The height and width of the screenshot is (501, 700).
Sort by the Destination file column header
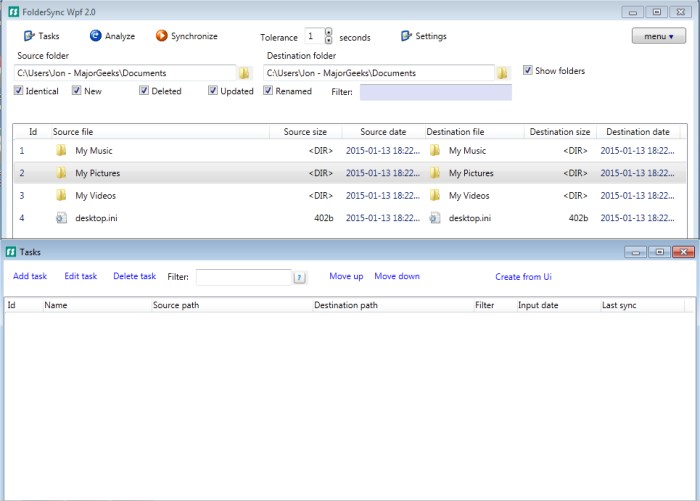click(x=474, y=132)
